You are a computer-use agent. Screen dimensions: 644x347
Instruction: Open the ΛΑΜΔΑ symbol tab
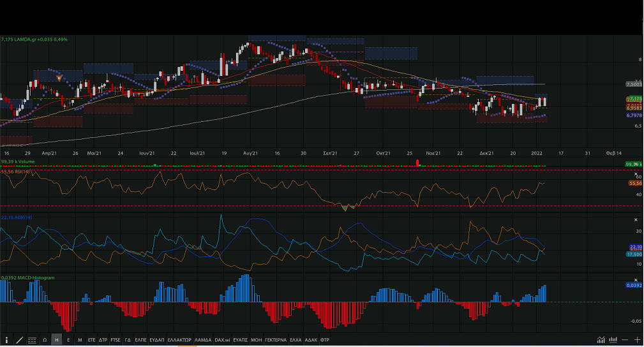(202, 340)
